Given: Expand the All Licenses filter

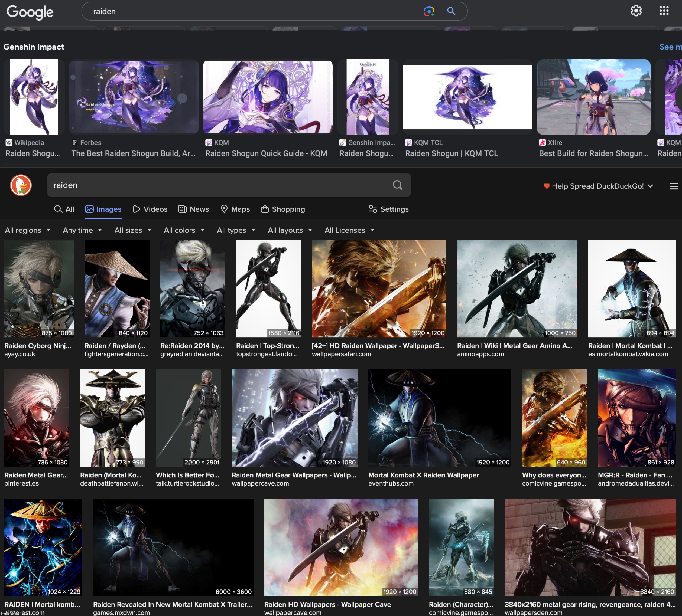Looking at the screenshot, I should tap(349, 230).
